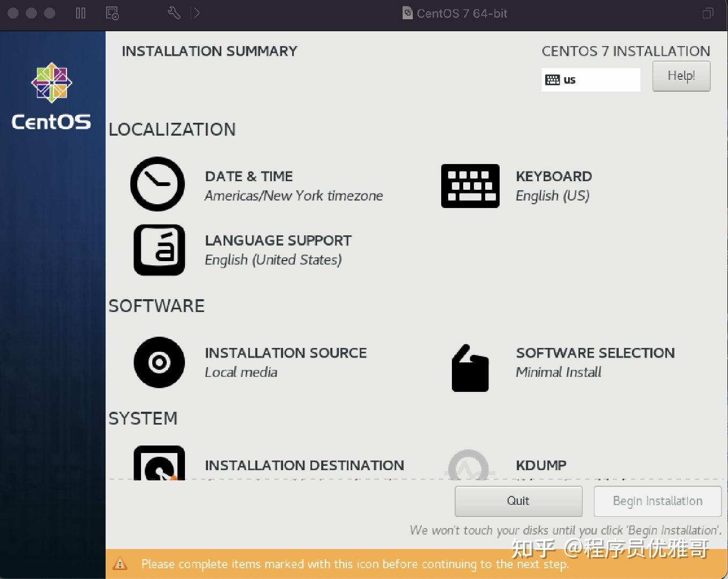Image resolution: width=728 pixels, height=579 pixels.
Task: Open Language Support settings
Action: [159, 250]
